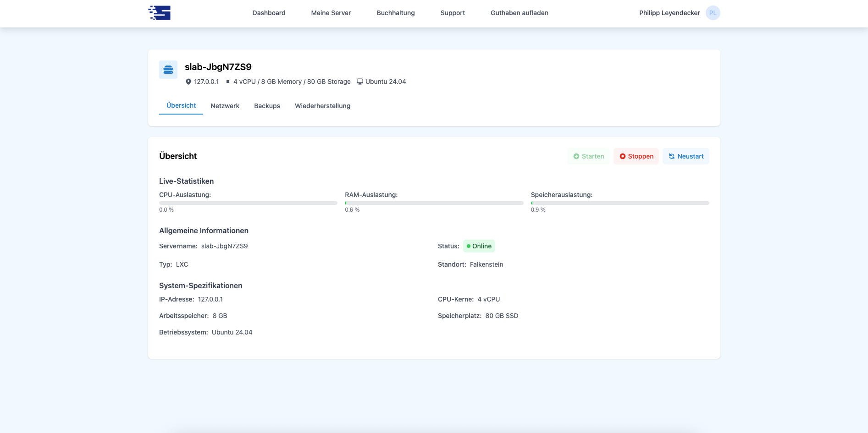The image size is (868, 433).
Task: Click the monitor icon beside Ubuntu 24.04
Action: point(360,82)
